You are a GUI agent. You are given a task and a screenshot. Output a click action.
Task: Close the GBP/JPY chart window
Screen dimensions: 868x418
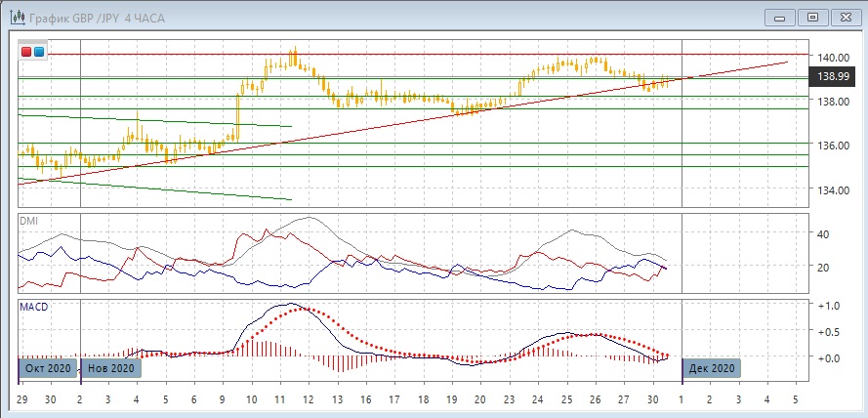point(846,17)
